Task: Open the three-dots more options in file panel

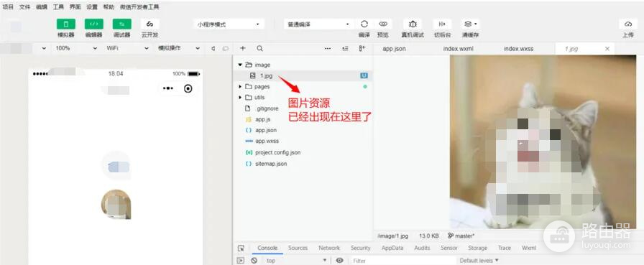Action: [327, 48]
